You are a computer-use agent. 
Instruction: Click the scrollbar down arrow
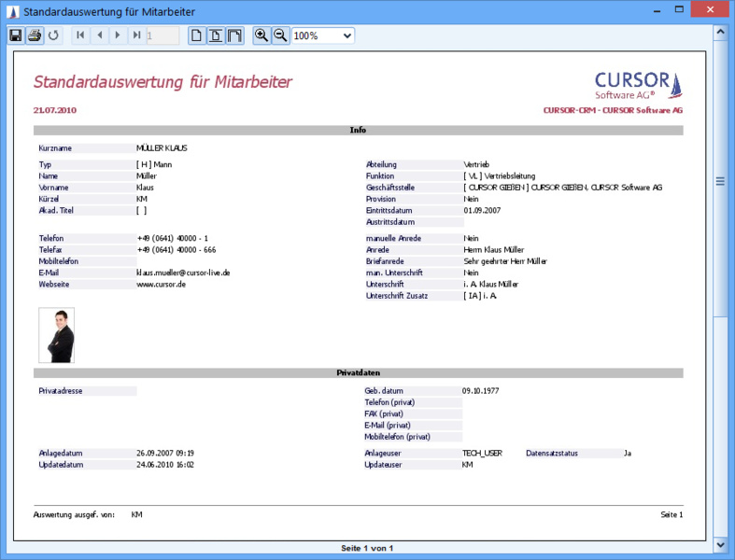720,544
